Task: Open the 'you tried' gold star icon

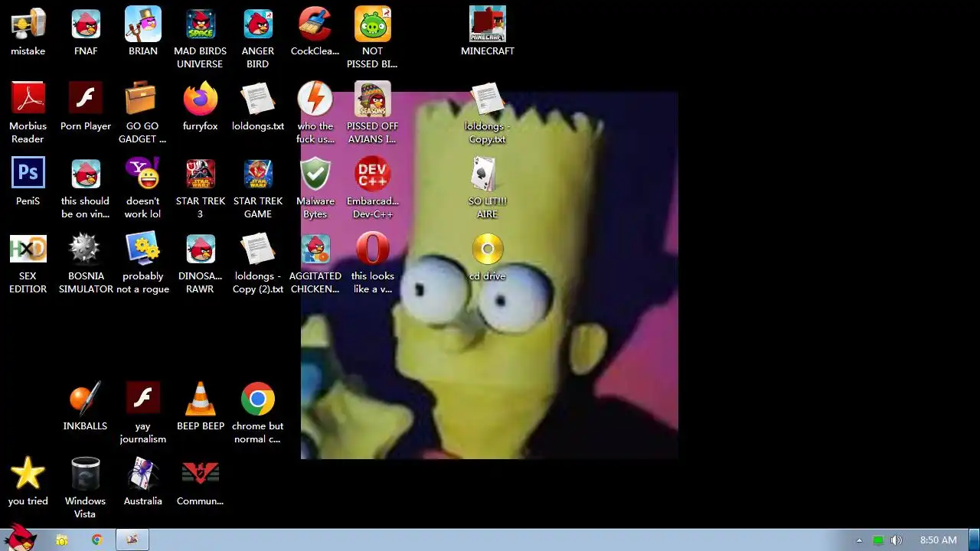Action: [x=28, y=482]
